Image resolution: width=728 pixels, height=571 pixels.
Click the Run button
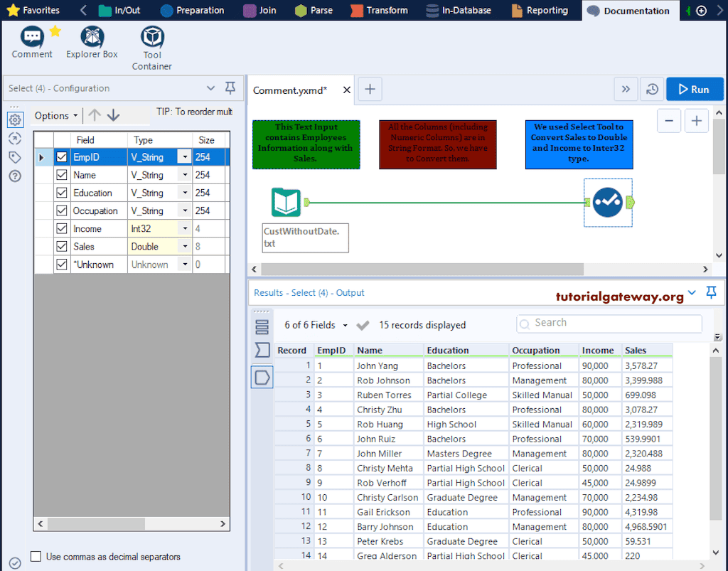[x=695, y=89]
